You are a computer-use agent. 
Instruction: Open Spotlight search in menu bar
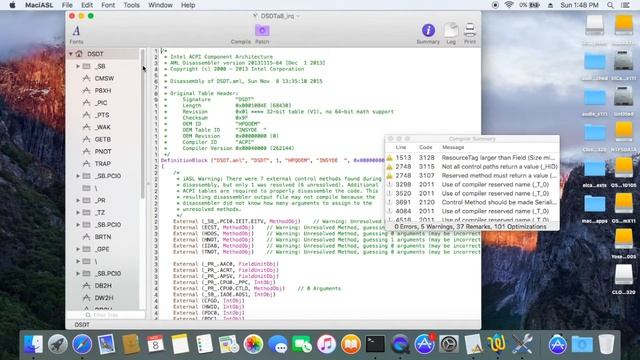click(610, 5)
